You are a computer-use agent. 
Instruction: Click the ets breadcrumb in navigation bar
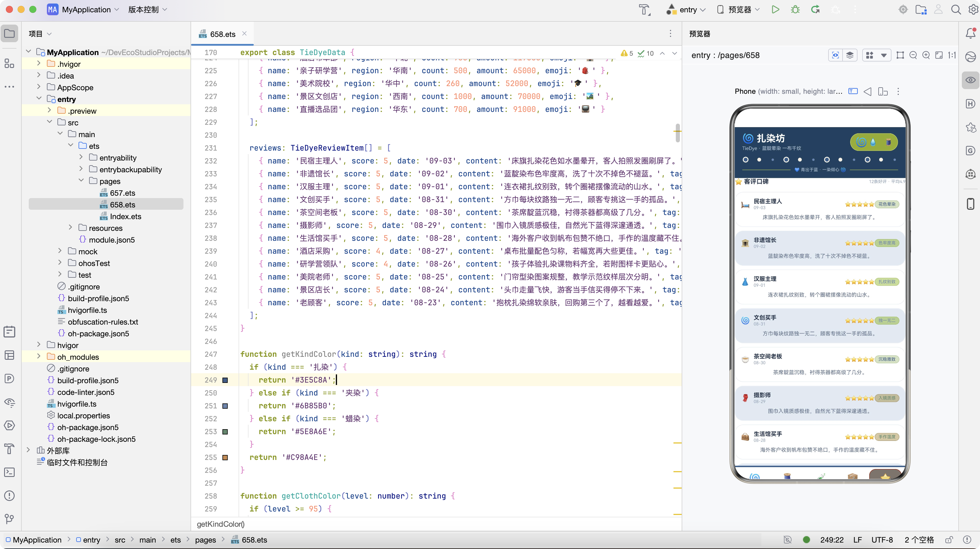(175, 540)
